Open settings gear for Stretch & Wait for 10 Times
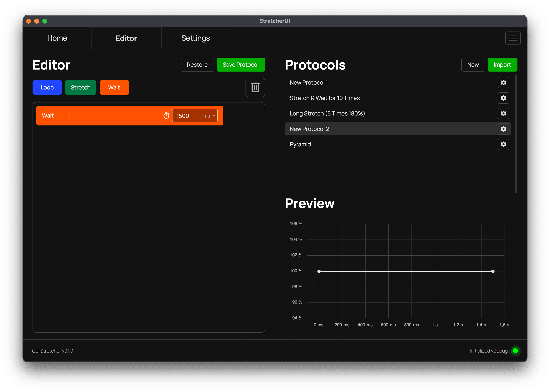 point(503,98)
